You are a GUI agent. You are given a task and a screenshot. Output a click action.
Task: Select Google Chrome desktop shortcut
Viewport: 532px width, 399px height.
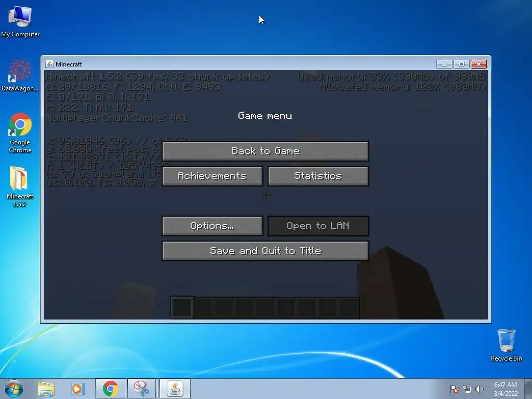pos(20,133)
